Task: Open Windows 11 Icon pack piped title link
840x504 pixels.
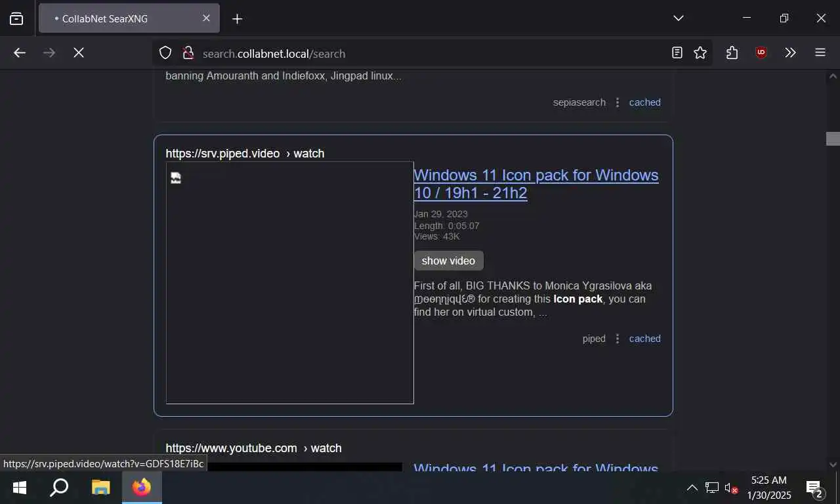Action: coord(536,184)
